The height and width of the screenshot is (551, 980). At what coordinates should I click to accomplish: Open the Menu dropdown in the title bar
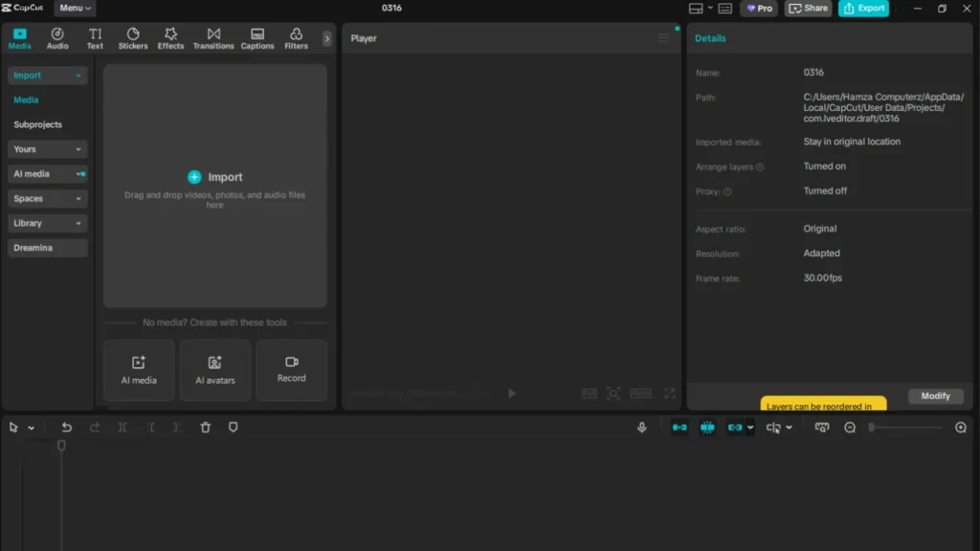click(x=74, y=8)
